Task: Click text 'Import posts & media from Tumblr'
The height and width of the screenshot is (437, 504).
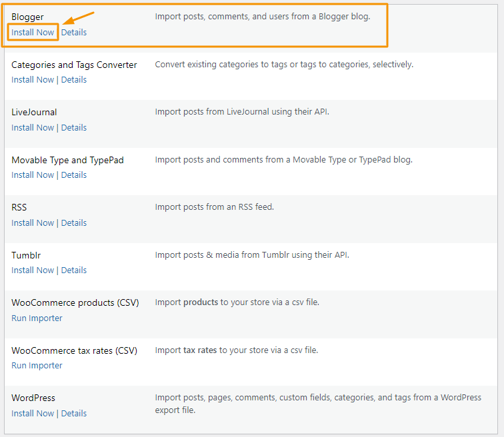Action: 222,255
